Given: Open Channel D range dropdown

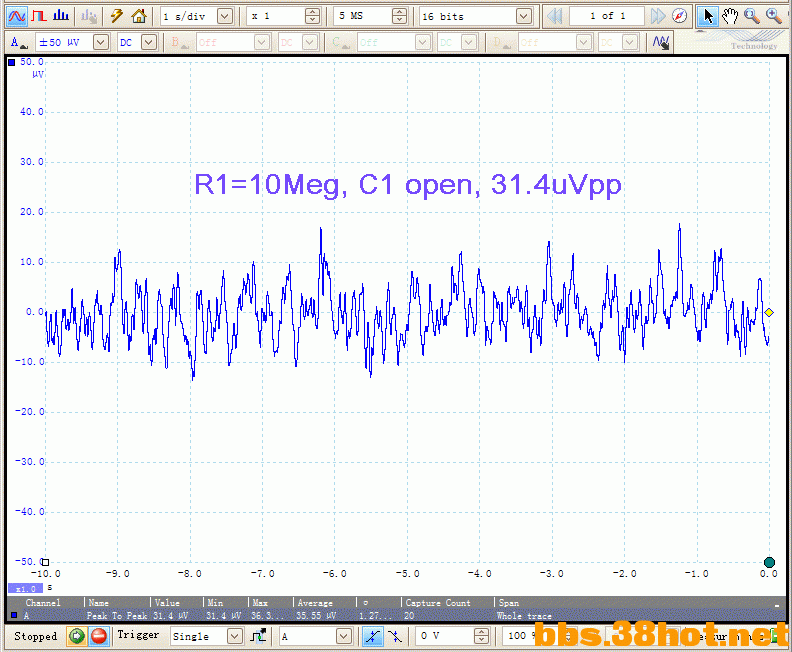Looking at the screenshot, I should click(x=583, y=42).
